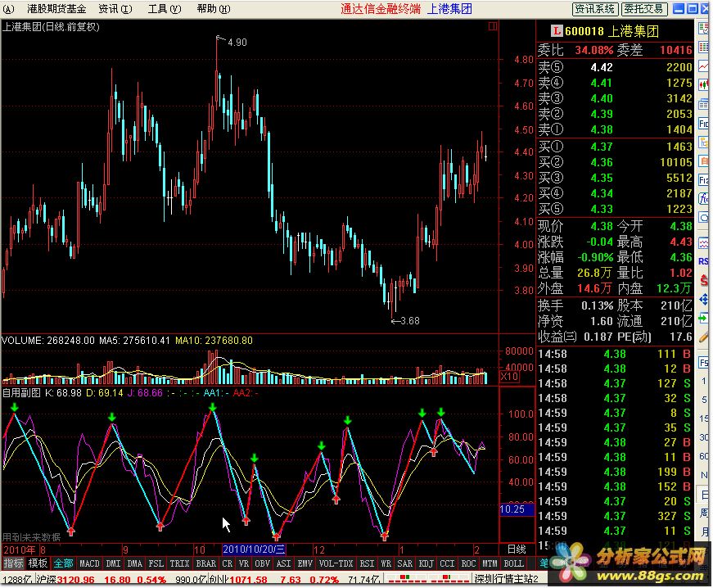Open the 港股期货基金 menu
This screenshot has height=588, width=713.
(x=56, y=9)
